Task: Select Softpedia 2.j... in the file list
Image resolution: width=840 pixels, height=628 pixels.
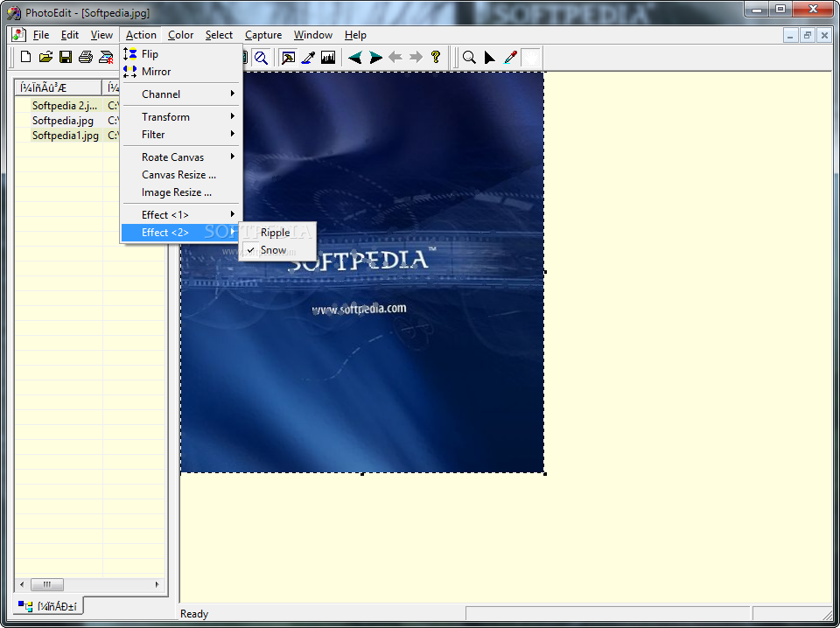Action: coord(64,106)
